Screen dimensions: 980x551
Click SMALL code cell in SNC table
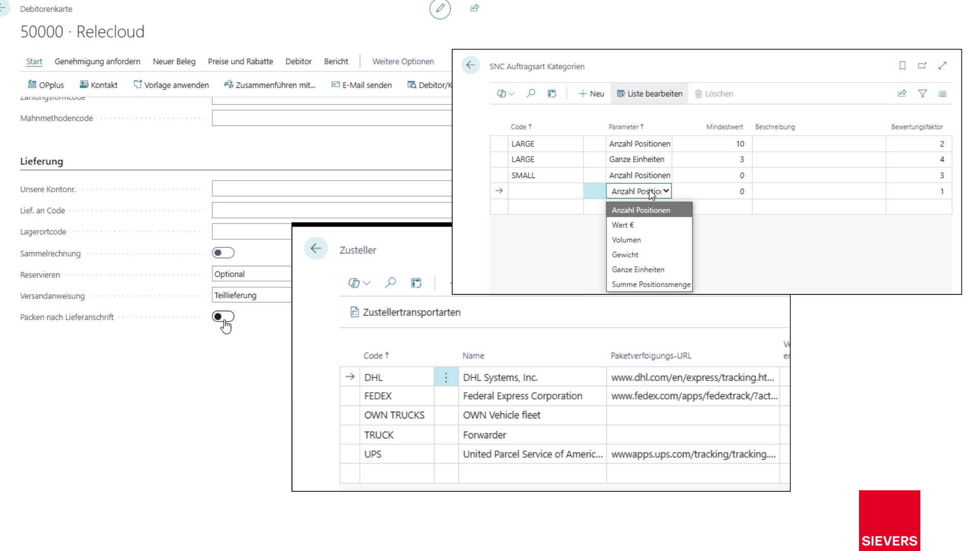545,176
